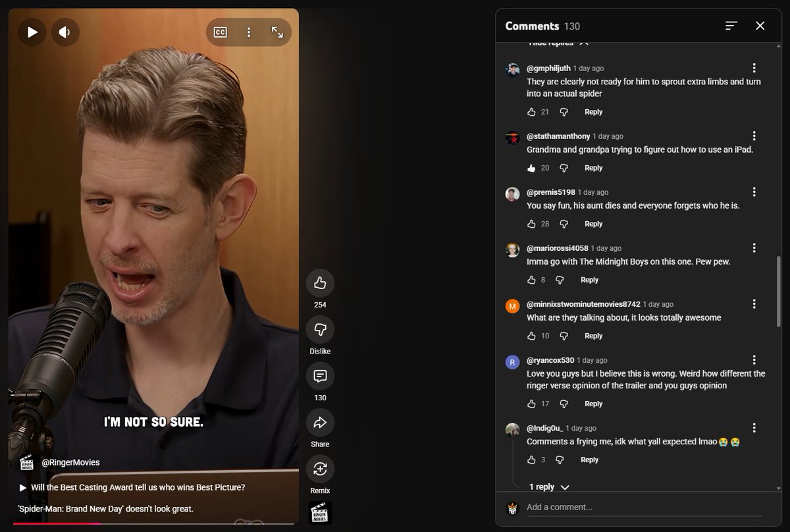Viewport: 790px width, 532px height.
Task: Expand the 1 reply under @Indig0u_'s comment
Action: pos(549,487)
